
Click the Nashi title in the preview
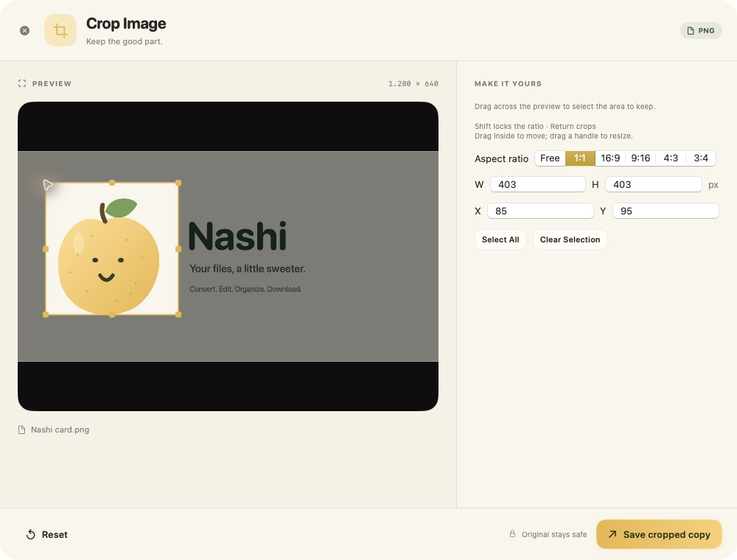pos(237,236)
